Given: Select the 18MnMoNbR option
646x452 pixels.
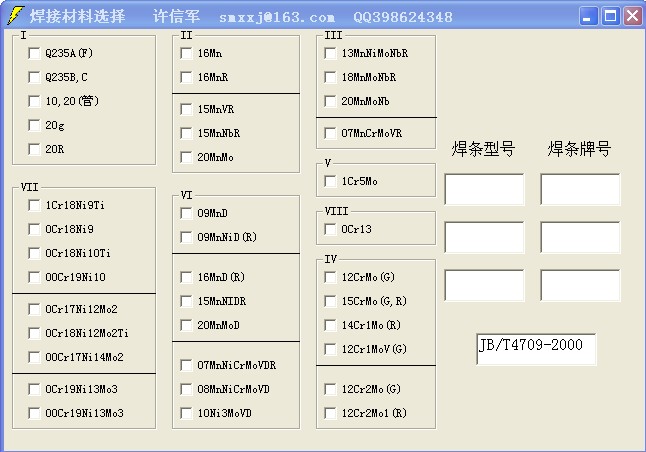Looking at the screenshot, I should [x=330, y=77].
